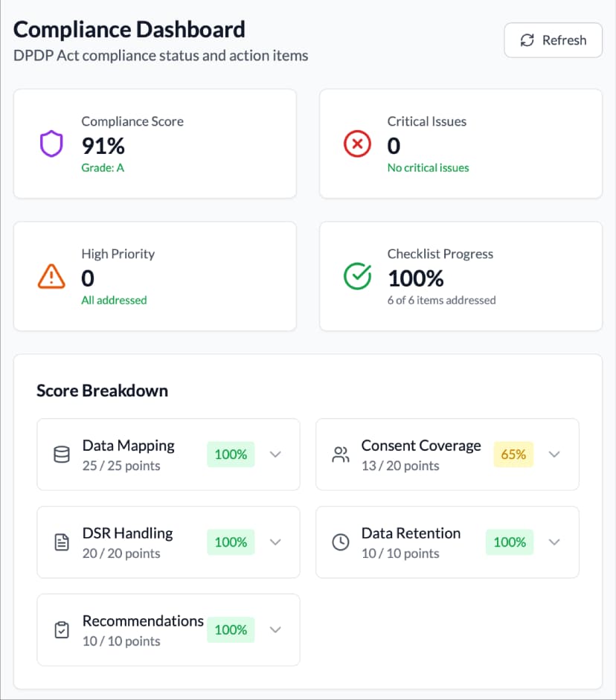The width and height of the screenshot is (616, 700).
Task: Click the red Critical Issues error icon
Action: 357,144
